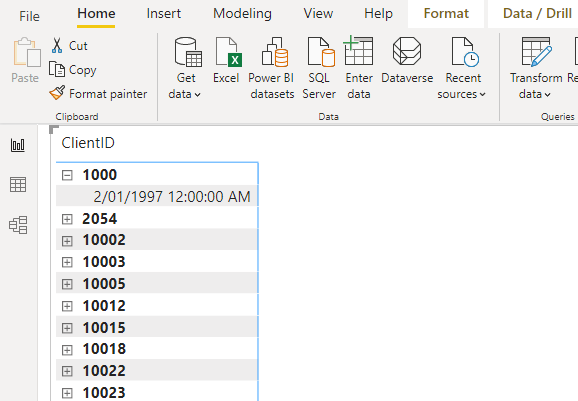Click the Copy icon
578x401 pixels.
coord(57,69)
